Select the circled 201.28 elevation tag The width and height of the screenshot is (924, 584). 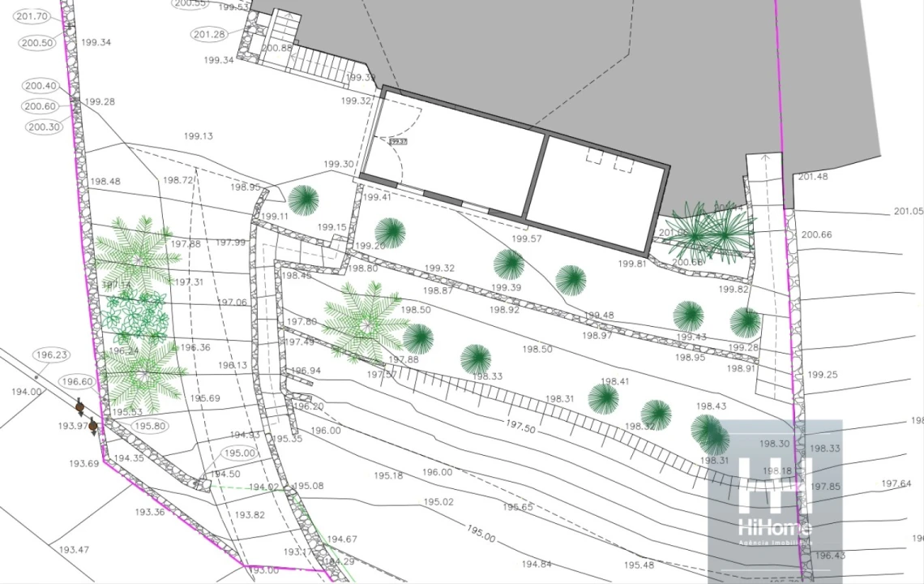(210, 34)
